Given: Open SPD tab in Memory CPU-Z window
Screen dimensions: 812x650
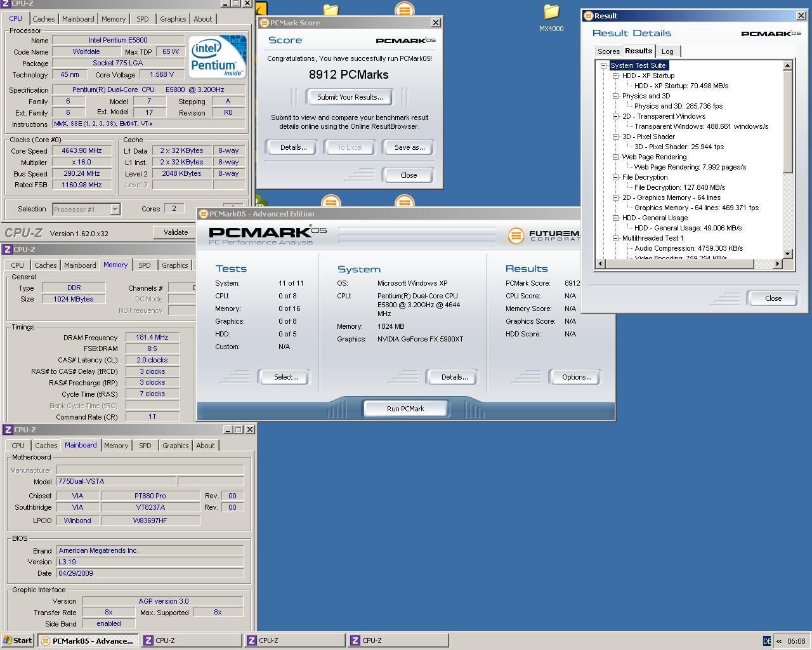Looking at the screenshot, I should 145,265.
